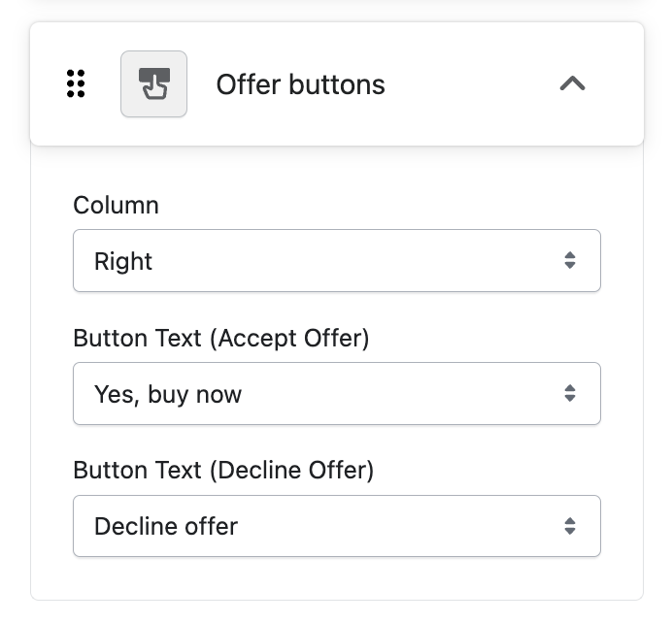The height and width of the screenshot is (623, 672).
Task: Click the arrows icon beside Yes, buy now
Action: pyautogui.click(x=570, y=394)
